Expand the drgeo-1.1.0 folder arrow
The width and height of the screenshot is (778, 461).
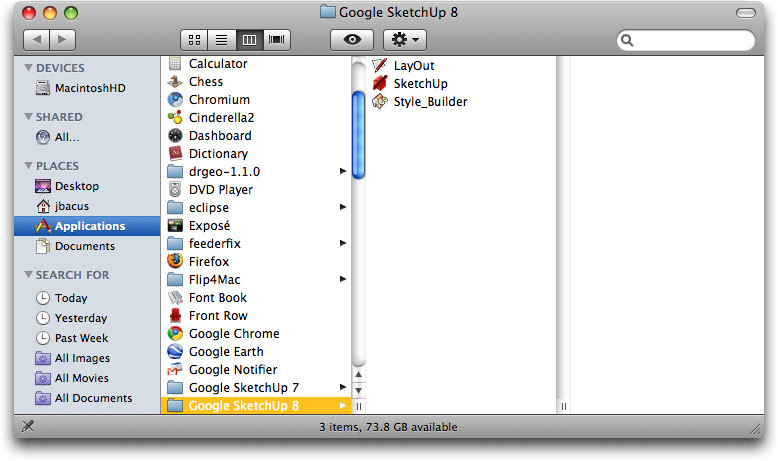[x=342, y=171]
